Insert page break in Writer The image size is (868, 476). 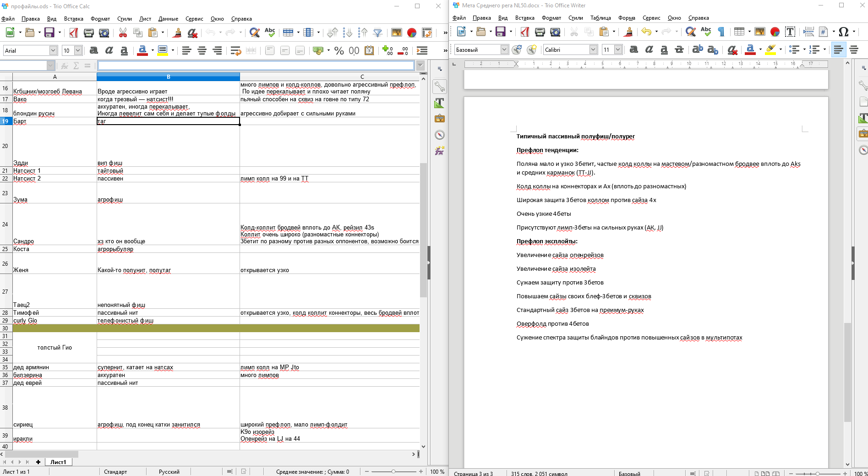(x=809, y=32)
